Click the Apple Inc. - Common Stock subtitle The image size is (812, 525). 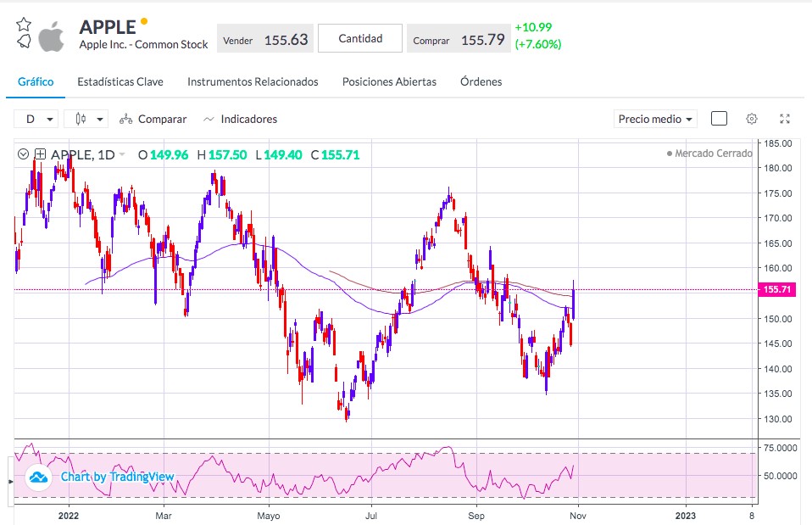pyautogui.click(x=143, y=45)
